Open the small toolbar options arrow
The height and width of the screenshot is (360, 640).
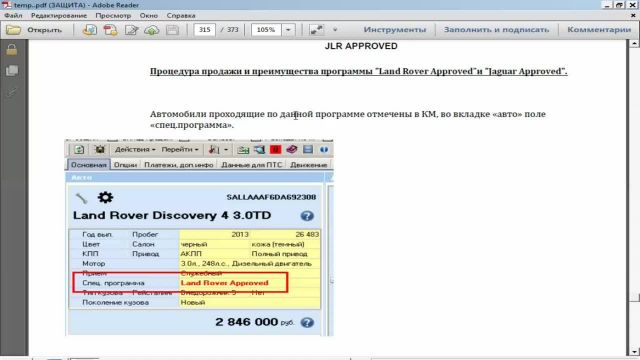335,30
